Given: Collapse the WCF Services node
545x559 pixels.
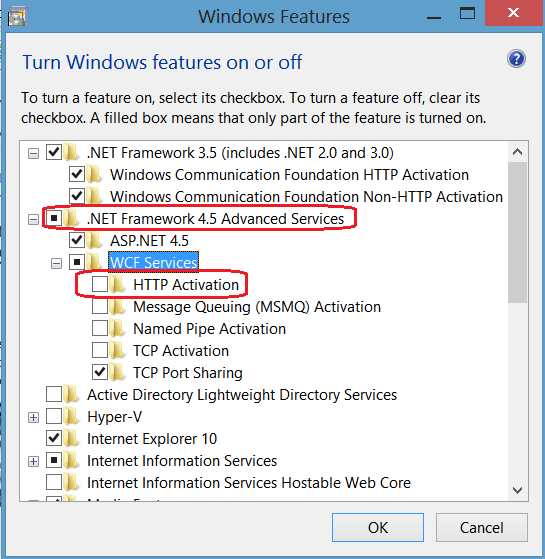Looking at the screenshot, I should tap(56, 263).
